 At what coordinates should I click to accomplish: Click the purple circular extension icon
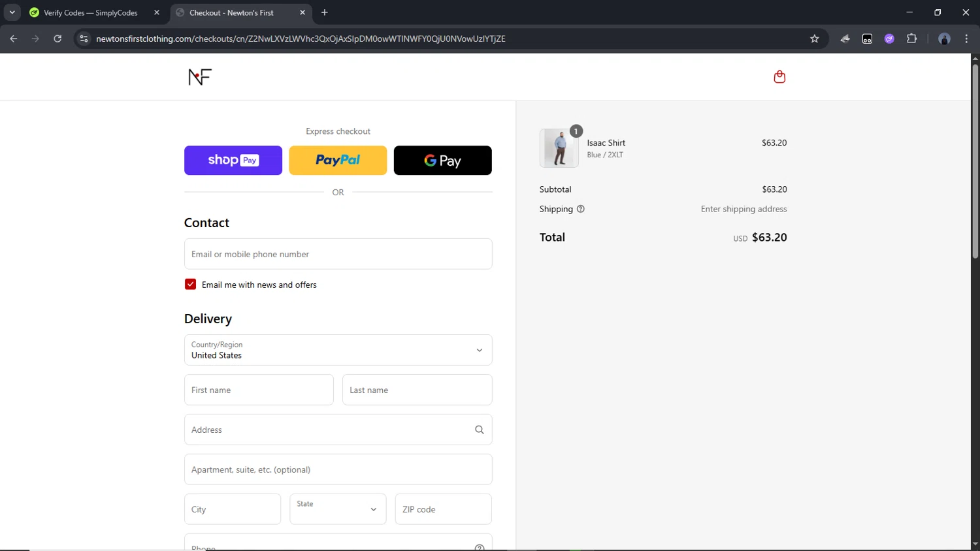click(889, 39)
